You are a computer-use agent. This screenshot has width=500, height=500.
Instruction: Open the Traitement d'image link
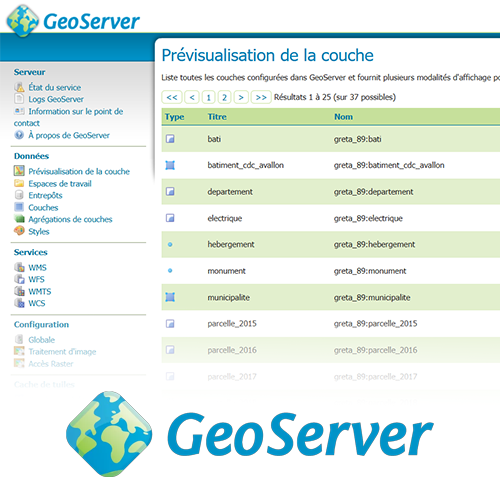click(62, 352)
